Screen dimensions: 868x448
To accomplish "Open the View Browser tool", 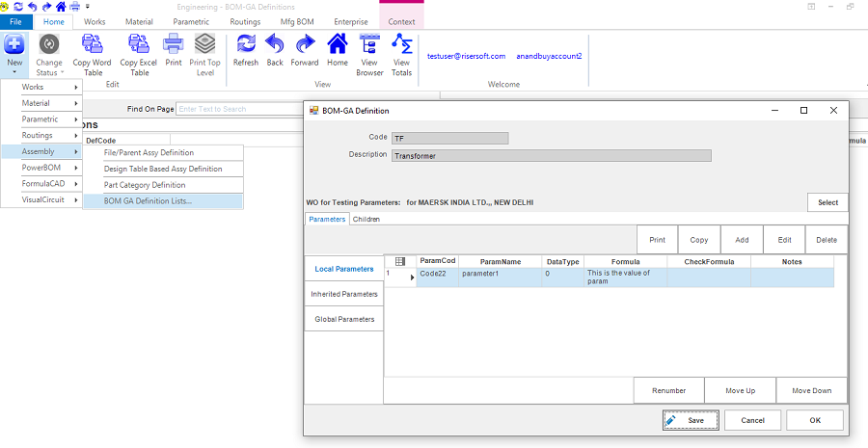I will pos(369,44).
